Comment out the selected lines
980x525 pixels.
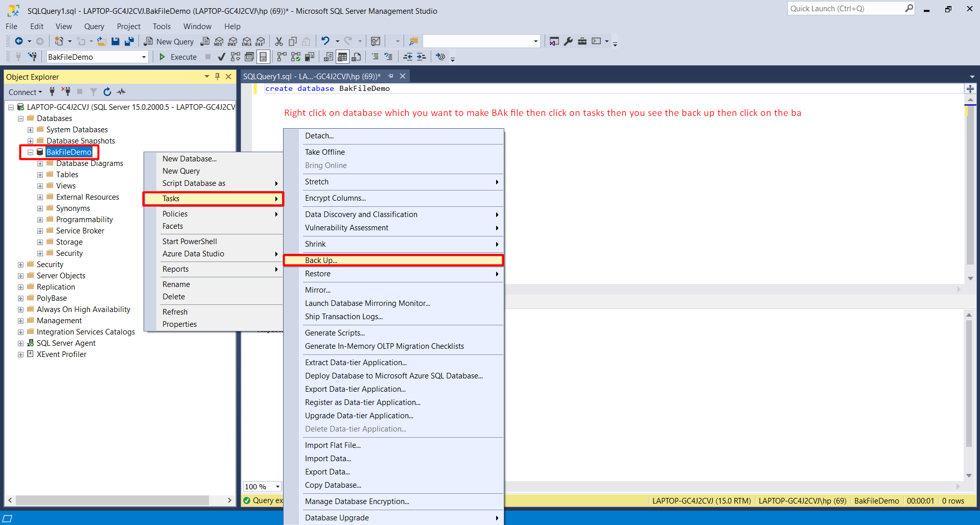375,57
